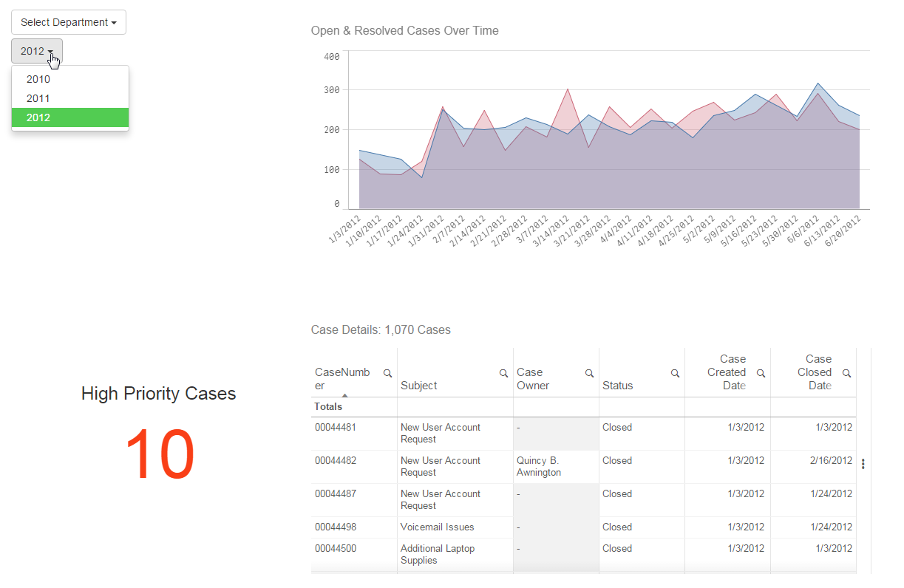Click the Case Owner column header
904x588 pixels.
(532, 379)
